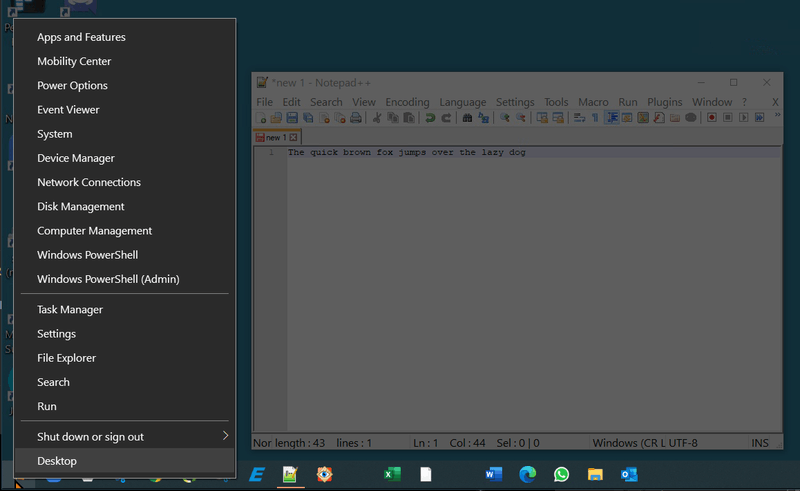Viewport: 800px width, 491px height.
Task: Open the File menu in Notepad++
Action: (264, 102)
